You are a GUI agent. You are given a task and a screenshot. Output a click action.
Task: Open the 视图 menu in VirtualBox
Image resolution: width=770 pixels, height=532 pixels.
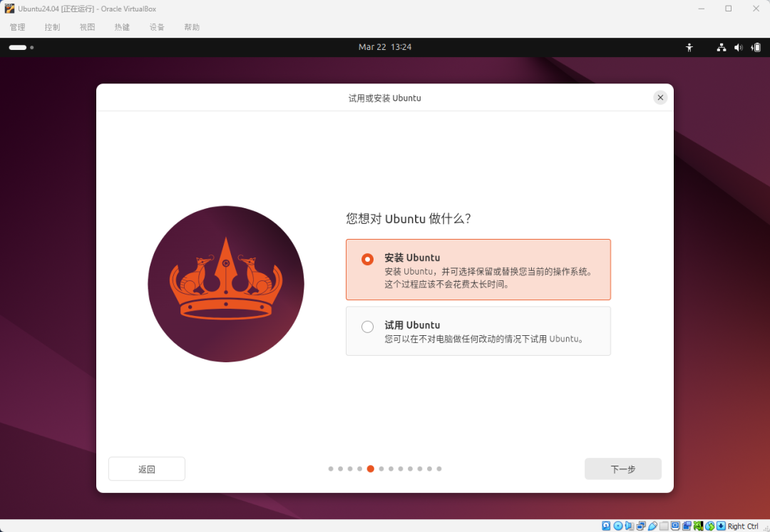87,27
